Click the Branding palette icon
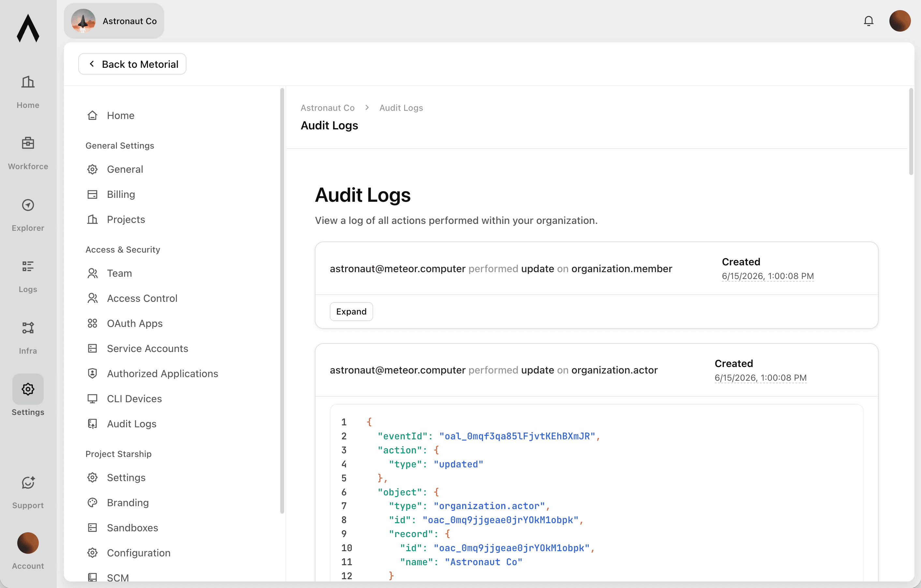This screenshot has width=921, height=588. [93, 503]
